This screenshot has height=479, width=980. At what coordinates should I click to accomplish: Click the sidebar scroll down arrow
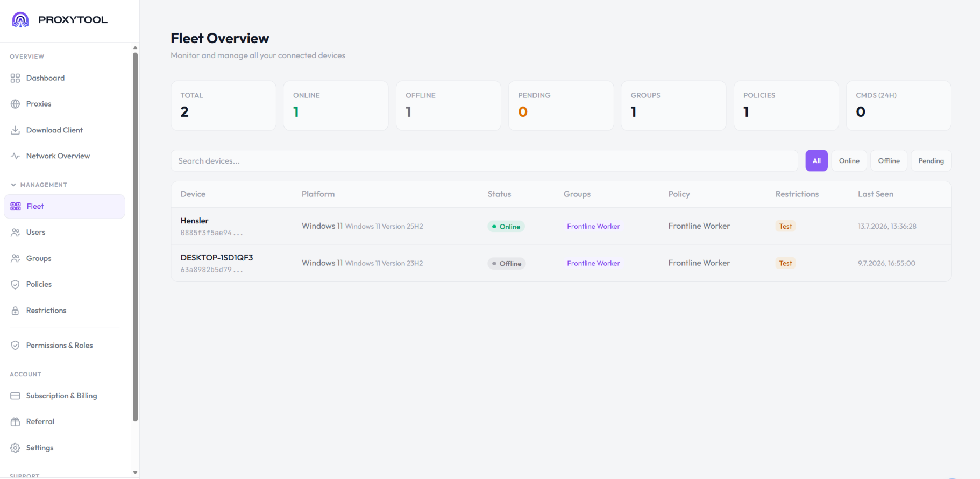tap(135, 473)
